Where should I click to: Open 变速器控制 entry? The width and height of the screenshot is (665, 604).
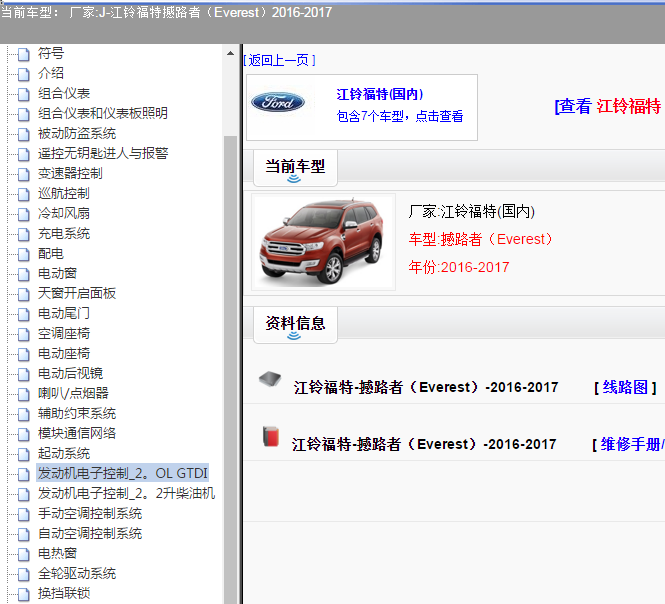[x=70, y=173]
